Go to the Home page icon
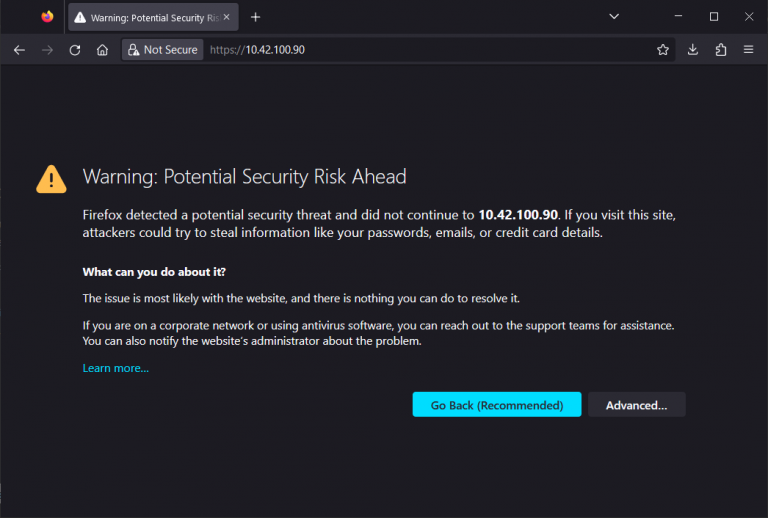 [102, 50]
